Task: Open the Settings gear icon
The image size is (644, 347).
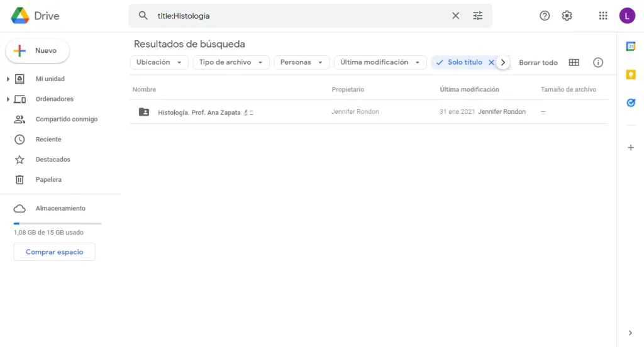Action: [x=567, y=16]
